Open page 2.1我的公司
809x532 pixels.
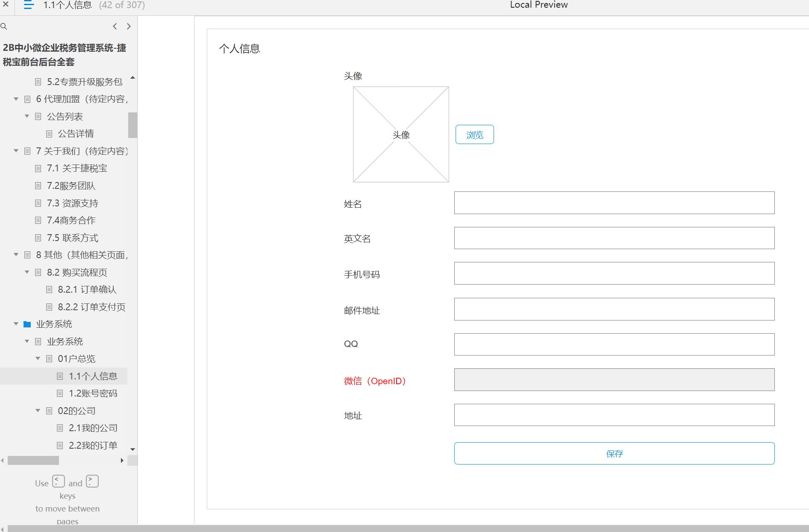click(x=93, y=428)
